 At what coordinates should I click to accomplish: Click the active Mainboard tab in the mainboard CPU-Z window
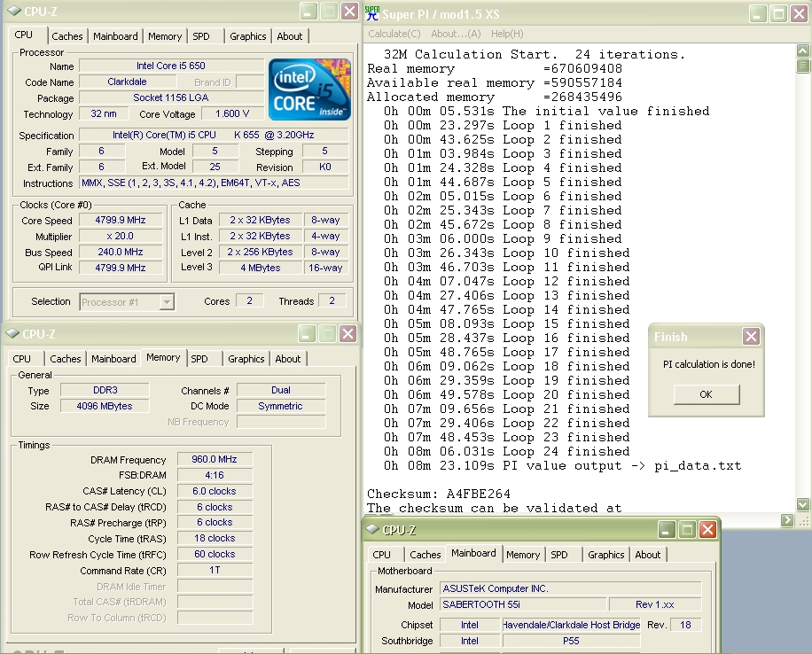coord(473,553)
